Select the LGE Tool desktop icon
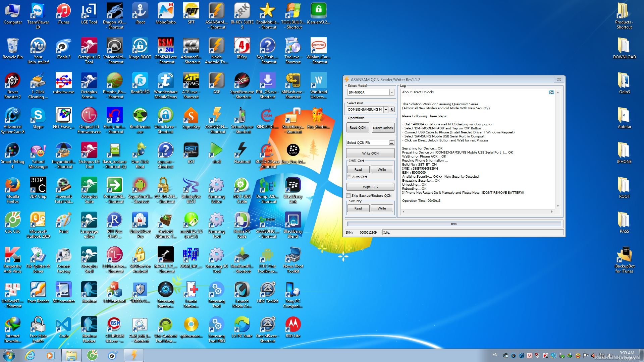The width and height of the screenshot is (644, 362). pyautogui.click(x=89, y=13)
